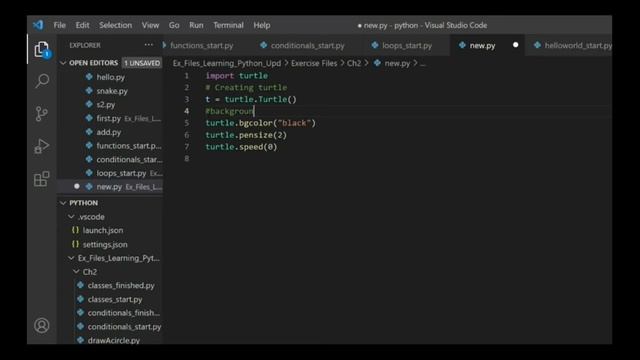Open the Edit menu
The height and width of the screenshot is (360, 640).
point(82,25)
